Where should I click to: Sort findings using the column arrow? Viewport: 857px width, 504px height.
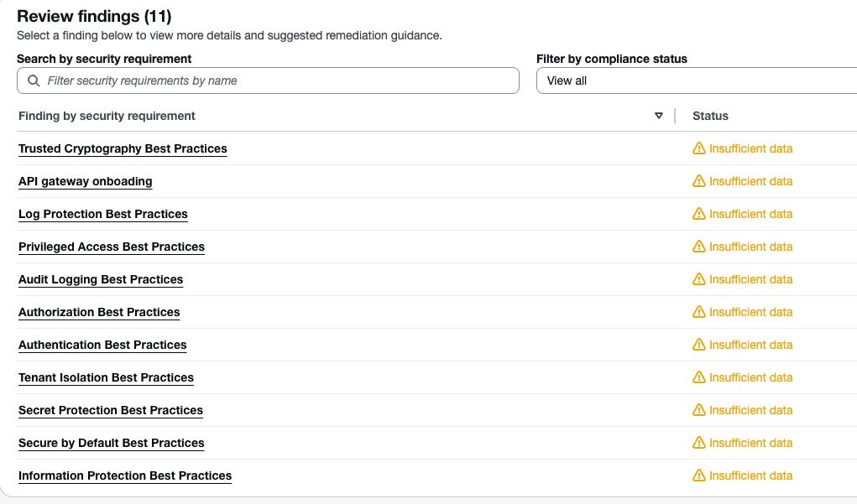[x=659, y=116]
